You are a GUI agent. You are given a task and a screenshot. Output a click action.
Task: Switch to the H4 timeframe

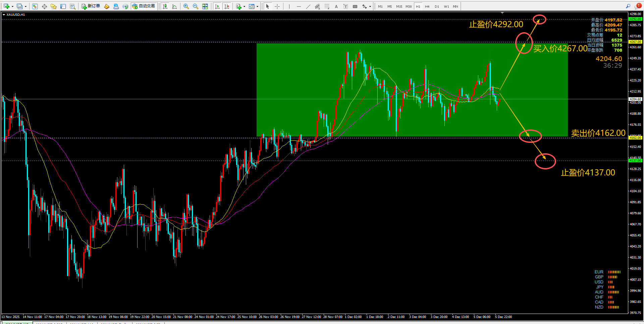point(427,6)
